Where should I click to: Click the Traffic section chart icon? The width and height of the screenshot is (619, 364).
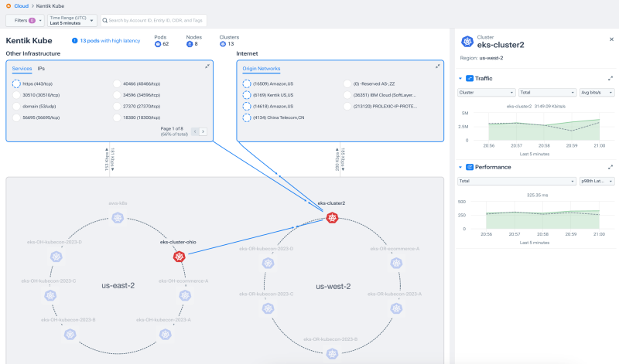[x=470, y=79]
